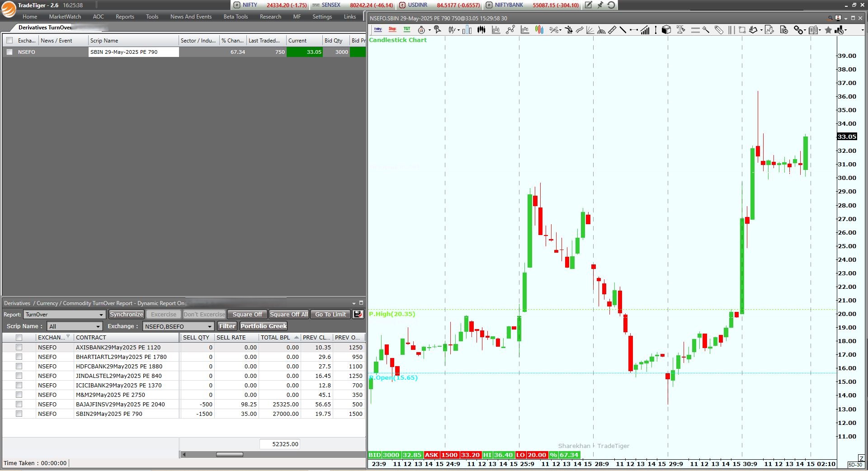Select the pitchfork drawing tool

pos(706,30)
